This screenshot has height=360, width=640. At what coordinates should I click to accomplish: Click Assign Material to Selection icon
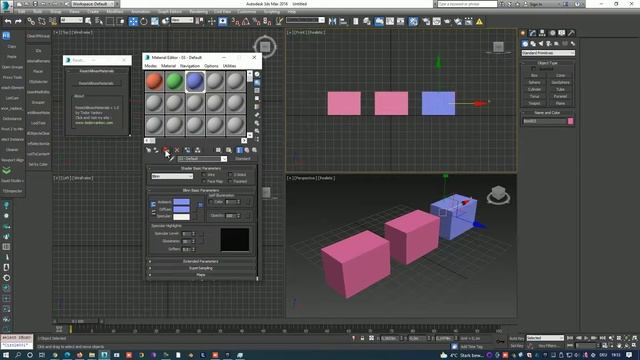click(x=166, y=150)
